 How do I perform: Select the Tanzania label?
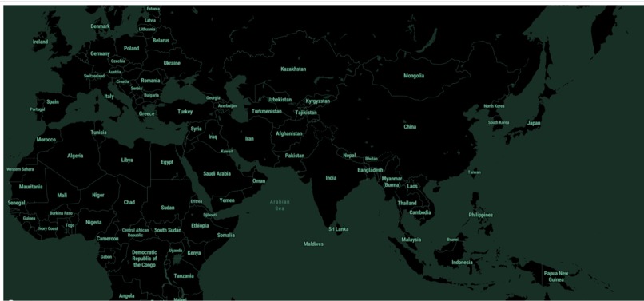click(183, 276)
